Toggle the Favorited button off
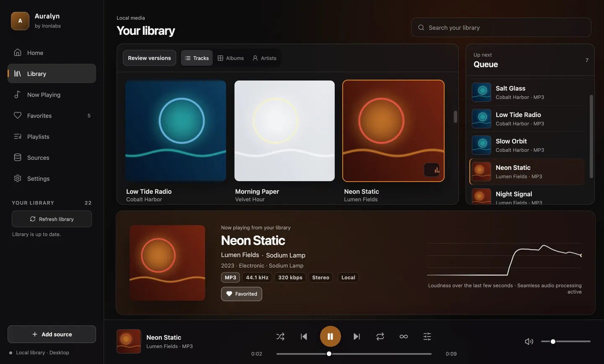 pyautogui.click(x=242, y=294)
